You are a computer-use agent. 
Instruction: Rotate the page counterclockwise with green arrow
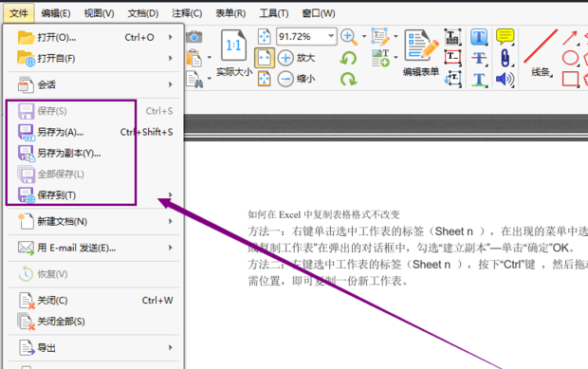pyautogui.click(x=348, y=58)
